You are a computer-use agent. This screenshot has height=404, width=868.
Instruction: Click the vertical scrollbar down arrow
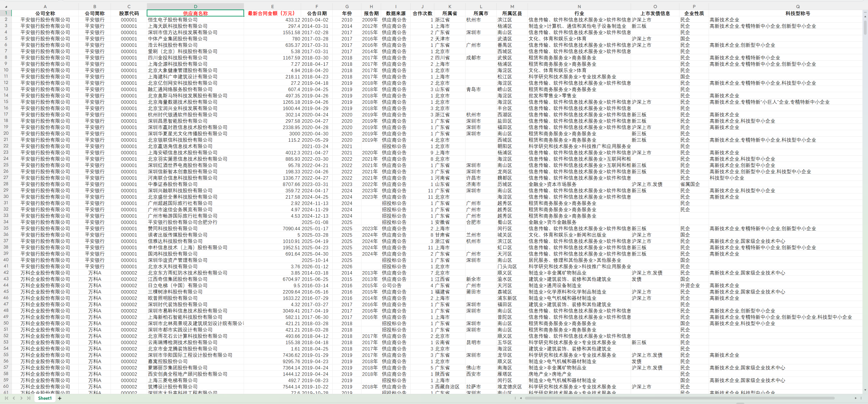[x=865, y=390]
